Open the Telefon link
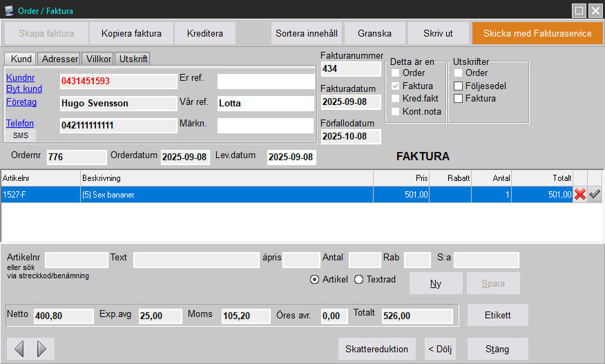This screenshot has width=605, height=364. pos(20,124)
